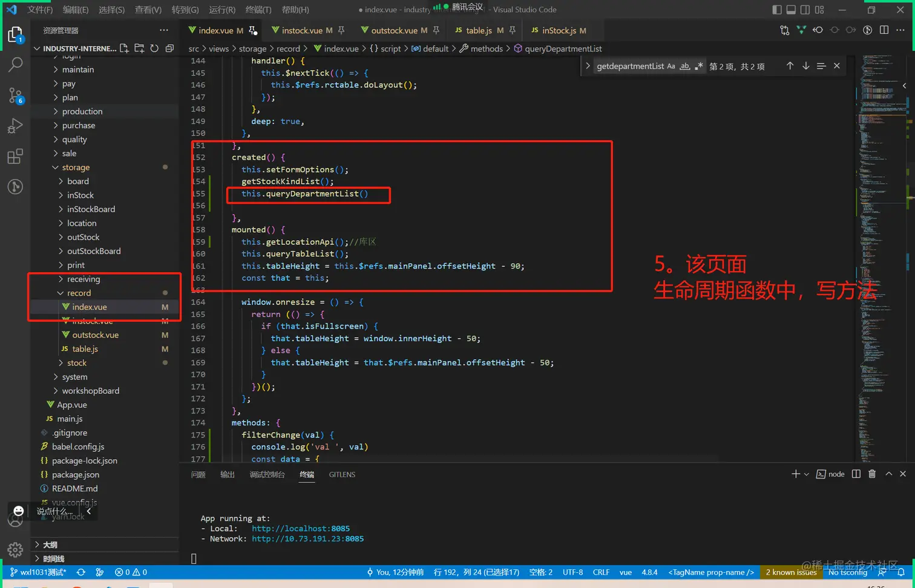Click the circled git branch icon in editor toolbar

click(x=867, y=30)
